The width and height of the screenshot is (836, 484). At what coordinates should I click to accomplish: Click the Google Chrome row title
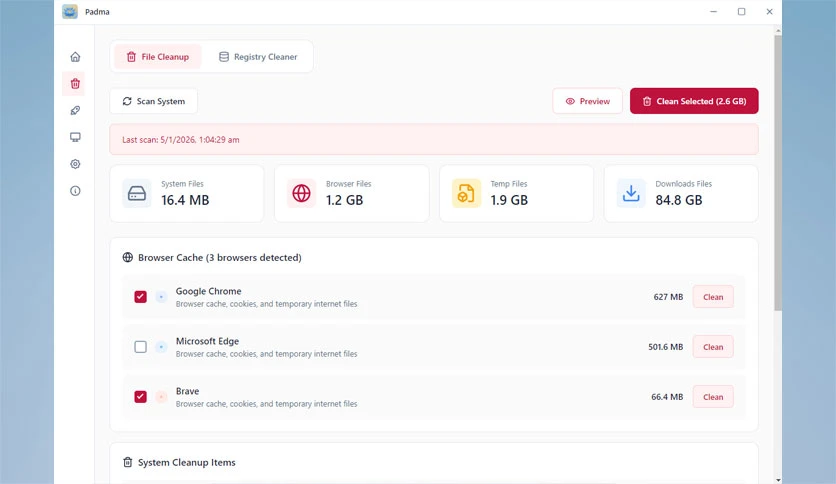click(x=208, y=291)
